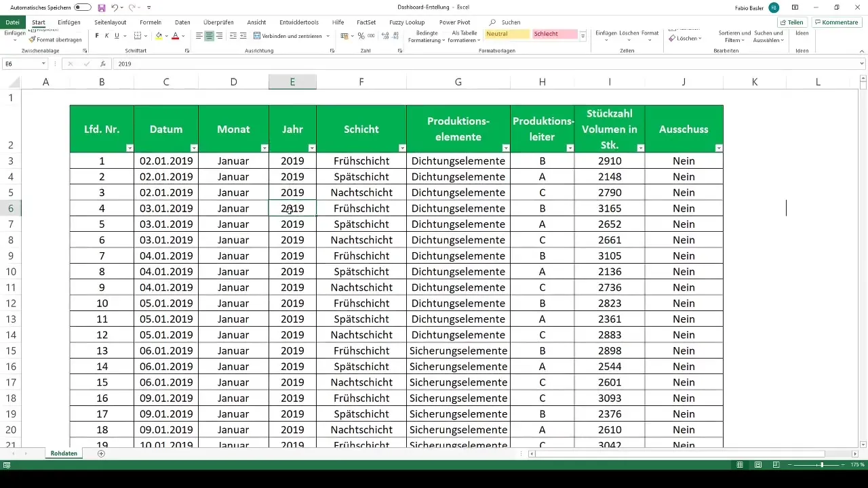Open the Produktionselemente filter dropdown
The height and width of the screenshot is (488, 868).
[505, 148]
